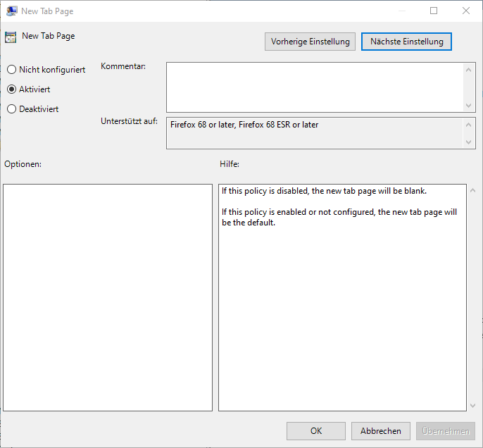Click the New Tab Page policy heading

click(49, 36)
